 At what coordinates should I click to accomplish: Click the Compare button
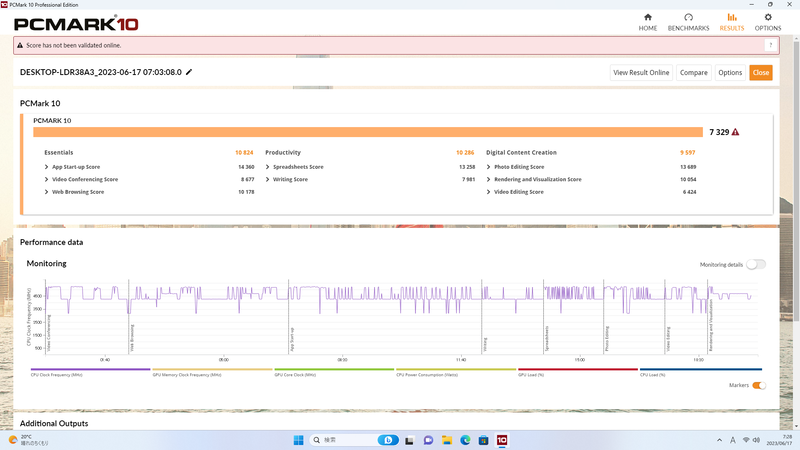693,72
